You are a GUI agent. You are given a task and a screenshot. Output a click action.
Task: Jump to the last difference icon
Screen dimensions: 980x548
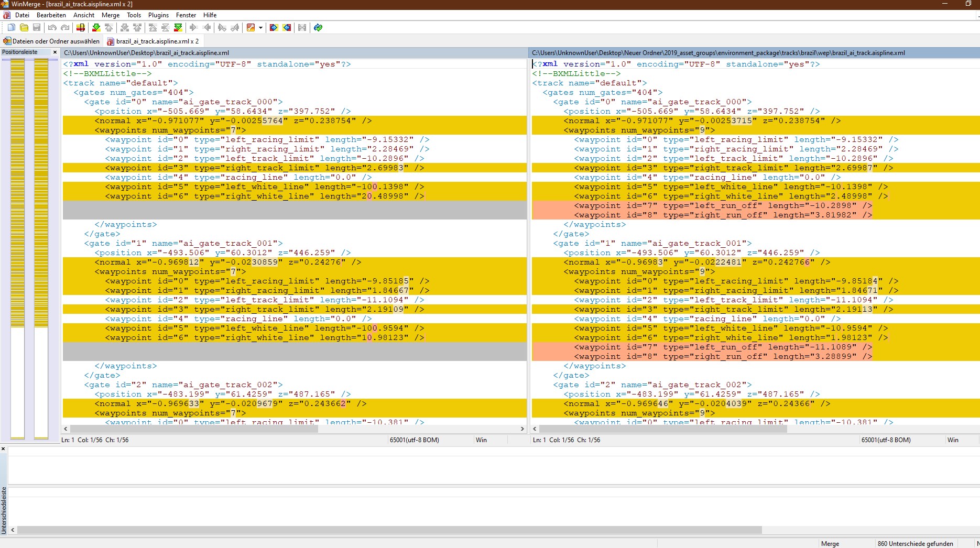[x=178, y=27]
